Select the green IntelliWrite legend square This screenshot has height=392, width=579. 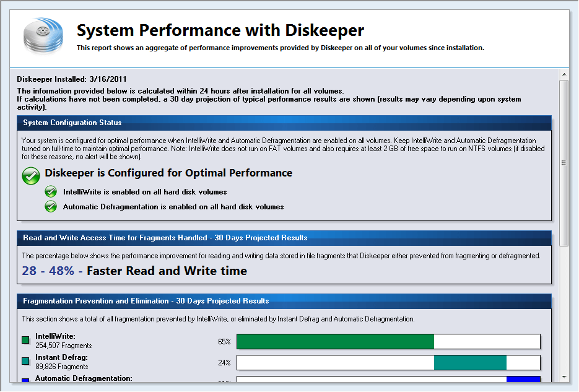(25, 340)
